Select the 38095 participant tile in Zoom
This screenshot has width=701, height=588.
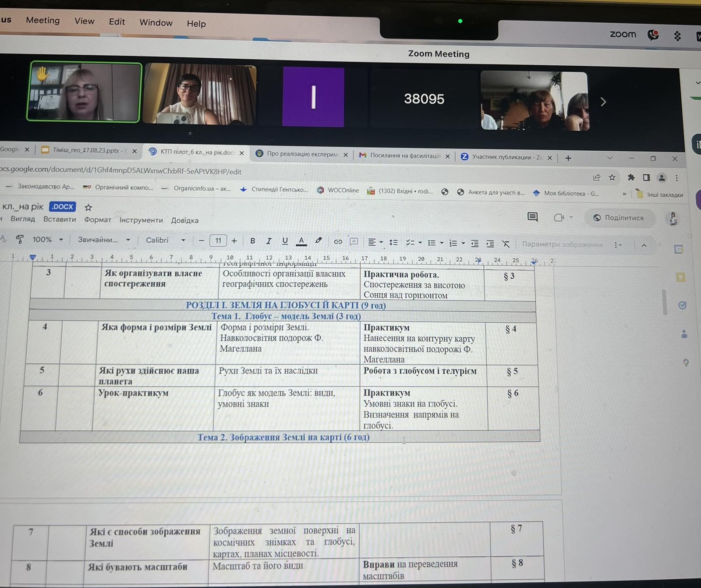[x=424, y=99]
